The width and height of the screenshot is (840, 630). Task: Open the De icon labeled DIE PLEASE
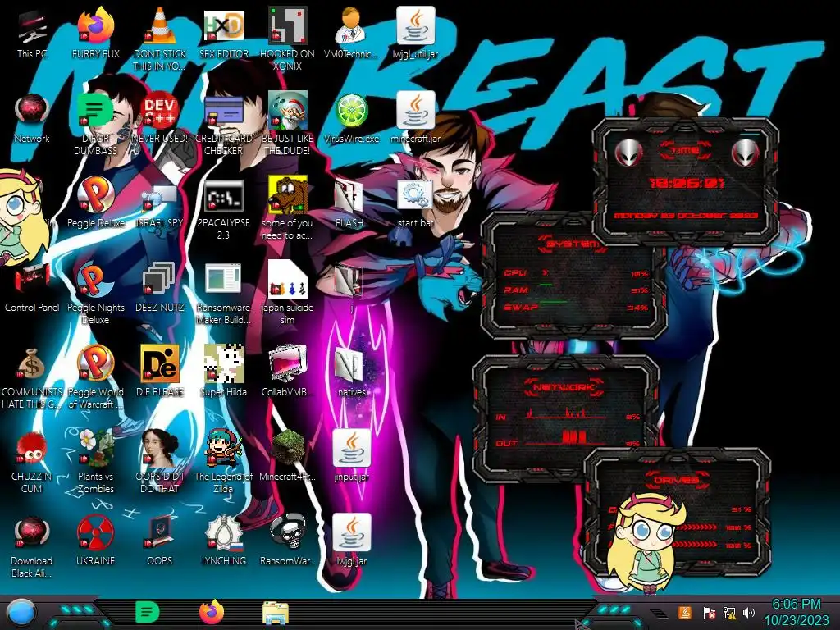[160, 372]
